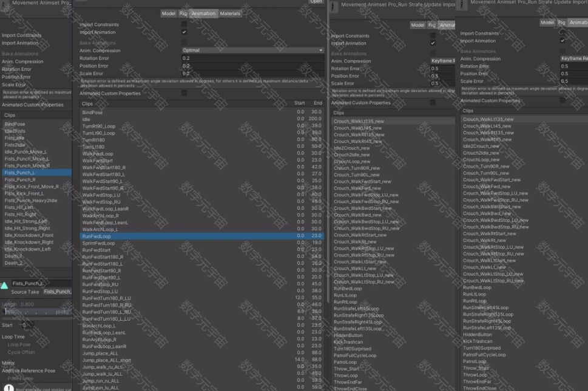Select the Idle_Knockdown_Front clip
The height and width of the screenshot is (391, 588).
[37, 235]
